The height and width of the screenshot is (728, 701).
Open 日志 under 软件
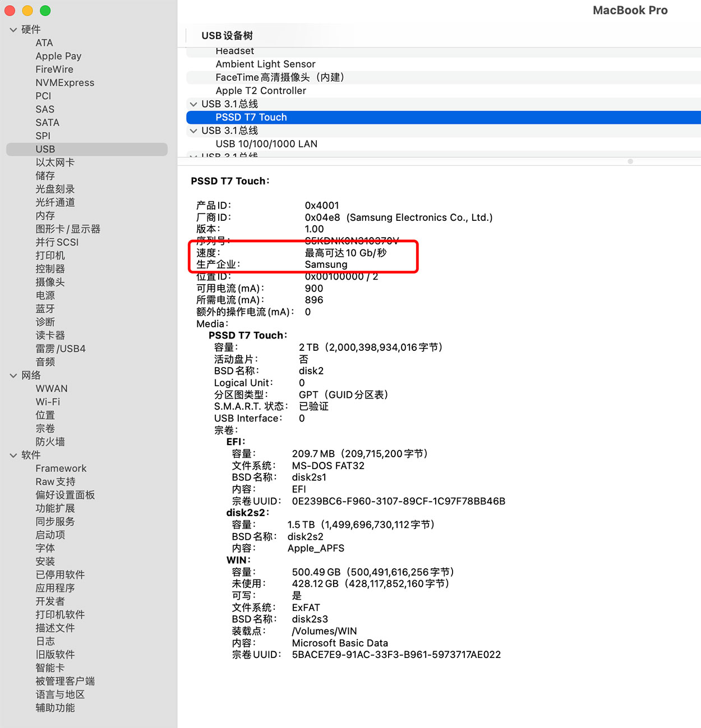[x=45, y=641]
